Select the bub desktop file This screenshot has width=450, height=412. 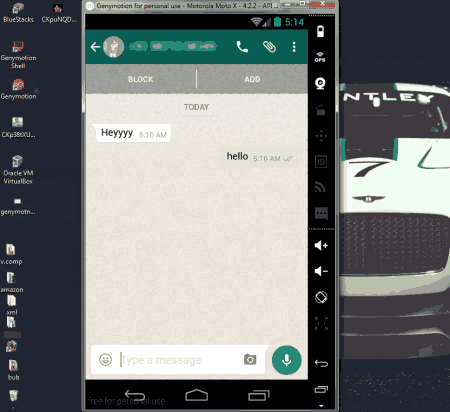click(x=13, y=370)
